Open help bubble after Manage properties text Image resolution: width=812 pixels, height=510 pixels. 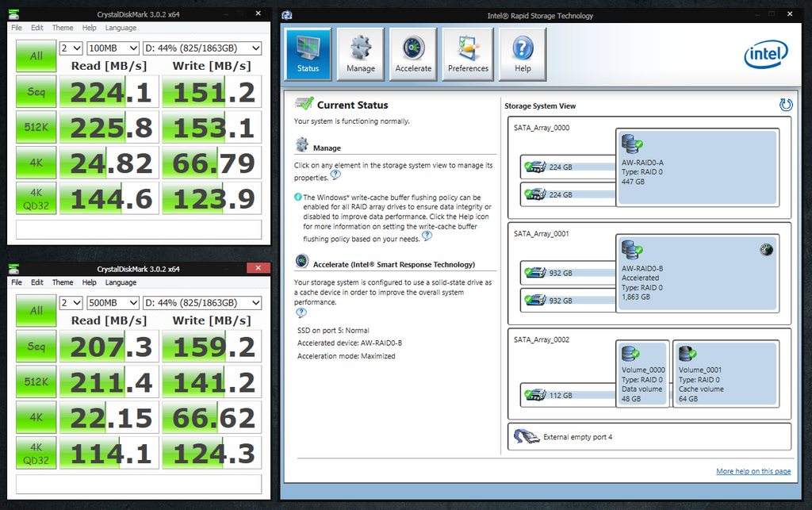click(x=335, y=175)
